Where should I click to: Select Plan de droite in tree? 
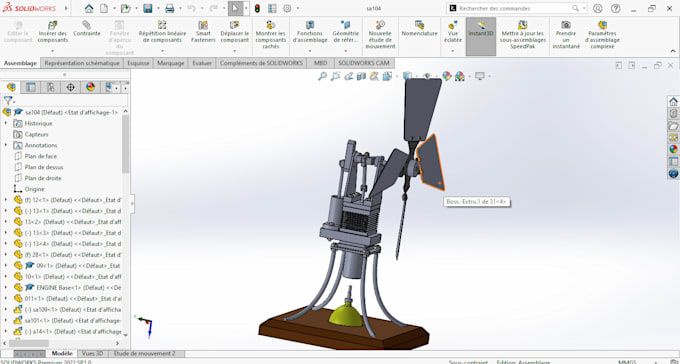pyautogui.click(x=43, y=178)
